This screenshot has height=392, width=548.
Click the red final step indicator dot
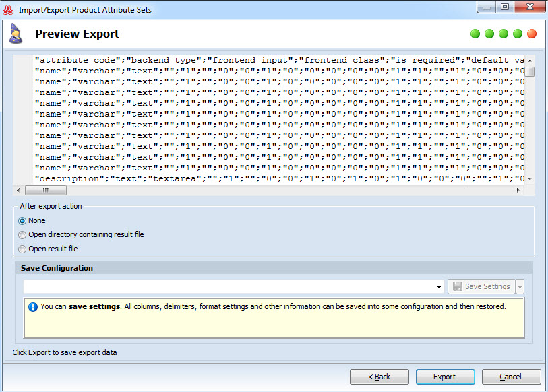click(x=532, y=34)
